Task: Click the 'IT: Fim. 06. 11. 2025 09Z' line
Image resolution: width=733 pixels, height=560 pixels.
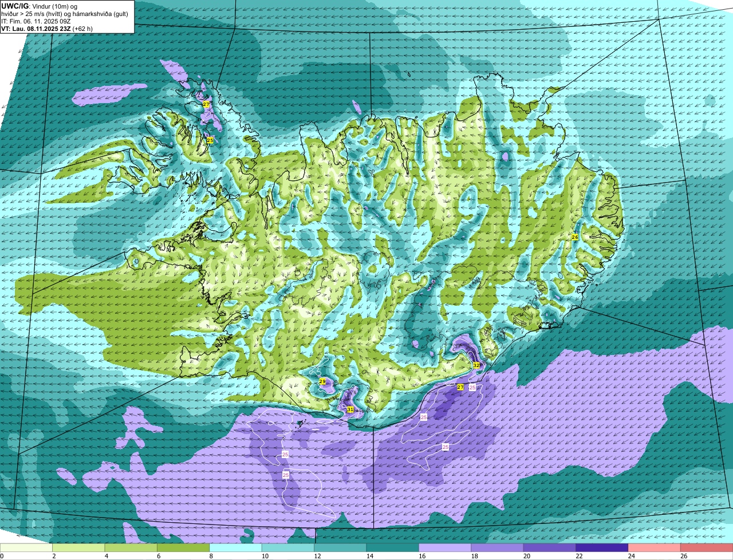Action: click(x=36, y=21)
